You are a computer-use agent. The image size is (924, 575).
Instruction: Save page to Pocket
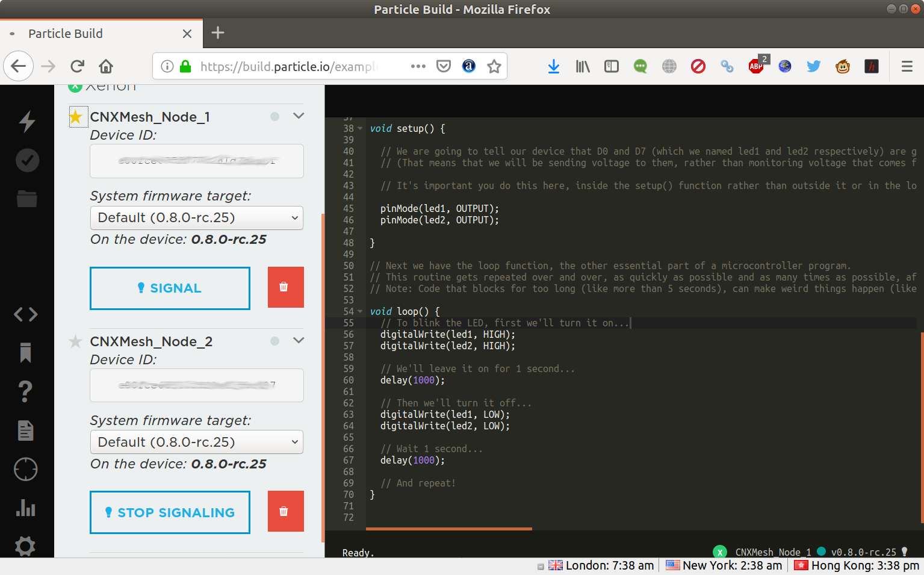[444, 66]
